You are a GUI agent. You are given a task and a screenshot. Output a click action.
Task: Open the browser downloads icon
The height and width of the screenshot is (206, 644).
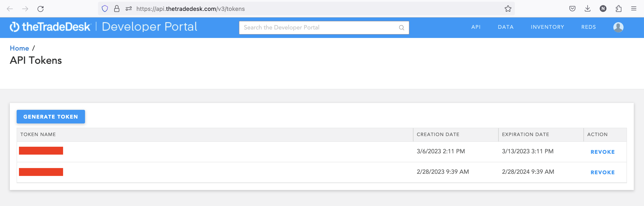pos(588,9)
